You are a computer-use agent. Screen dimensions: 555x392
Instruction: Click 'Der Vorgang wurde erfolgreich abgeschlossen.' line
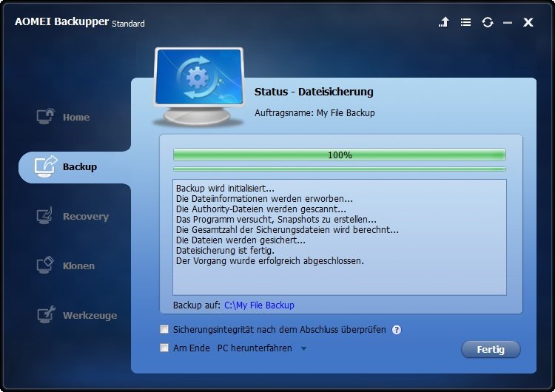coord(269,261)
